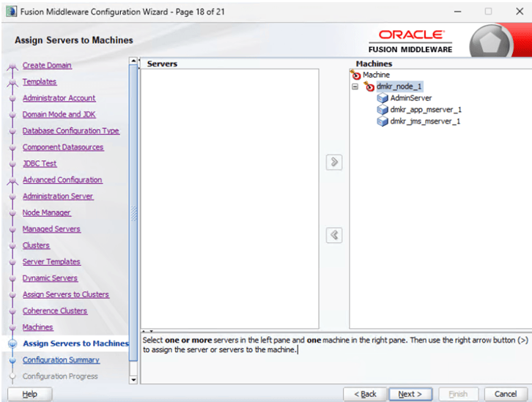The width and height of the screenshot is (532, 402).
Task: Go to Server Templates step
Action: pos(51,261)
